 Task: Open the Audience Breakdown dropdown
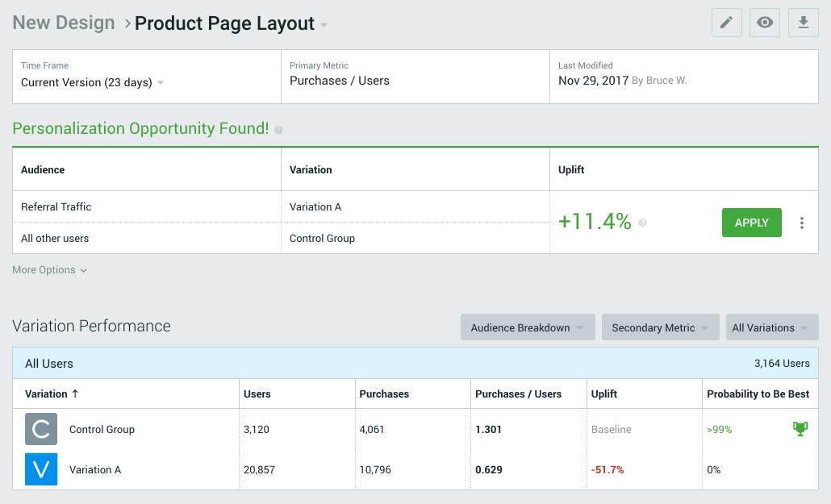point(528,327)
